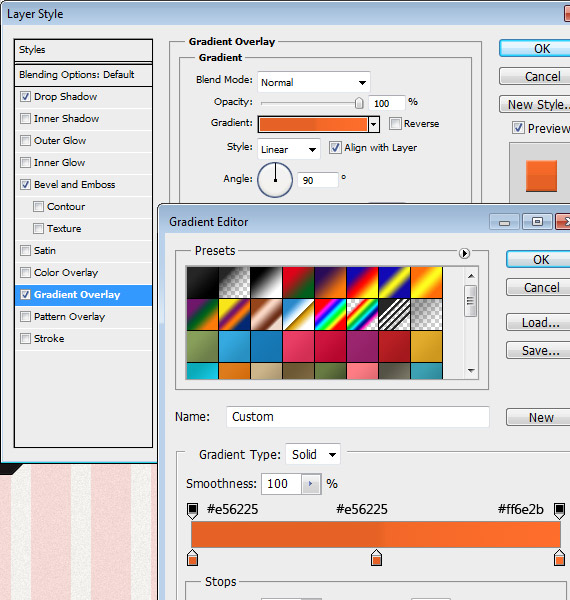Viewport: 570px width, 600px height.
Task: Open the Satin settings entry
Action: (x=83, y=251)
